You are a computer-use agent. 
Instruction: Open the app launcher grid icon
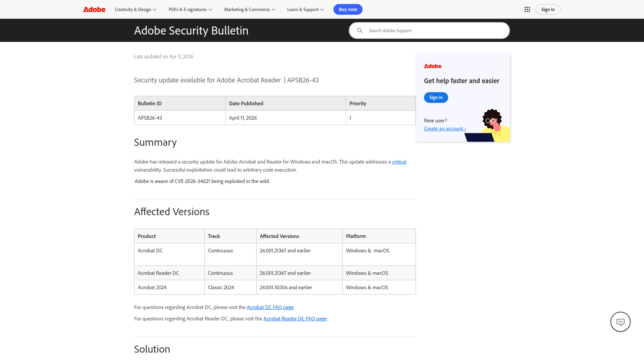click(527, 9)
